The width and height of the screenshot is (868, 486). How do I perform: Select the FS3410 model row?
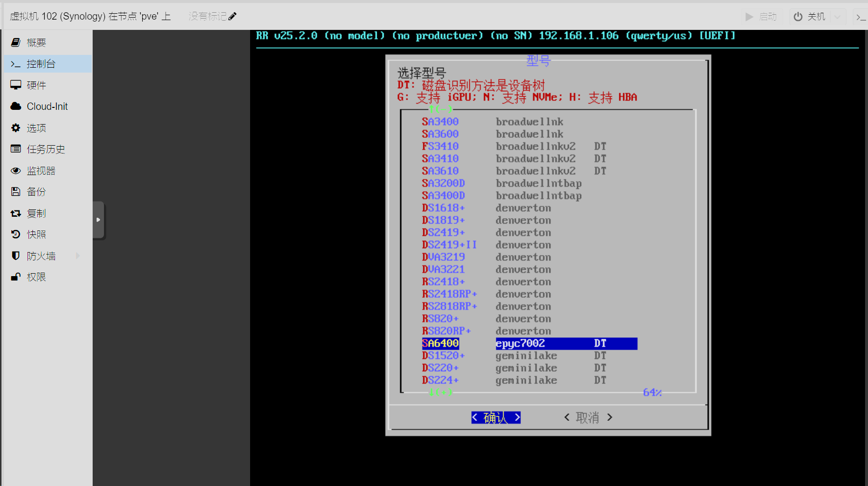(x=530, y=146)
